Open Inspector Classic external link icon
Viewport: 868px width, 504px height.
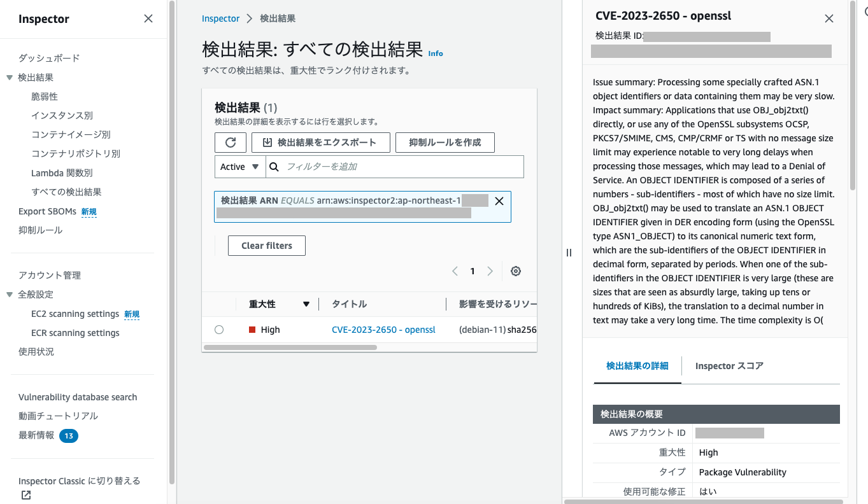coord(25,495)
